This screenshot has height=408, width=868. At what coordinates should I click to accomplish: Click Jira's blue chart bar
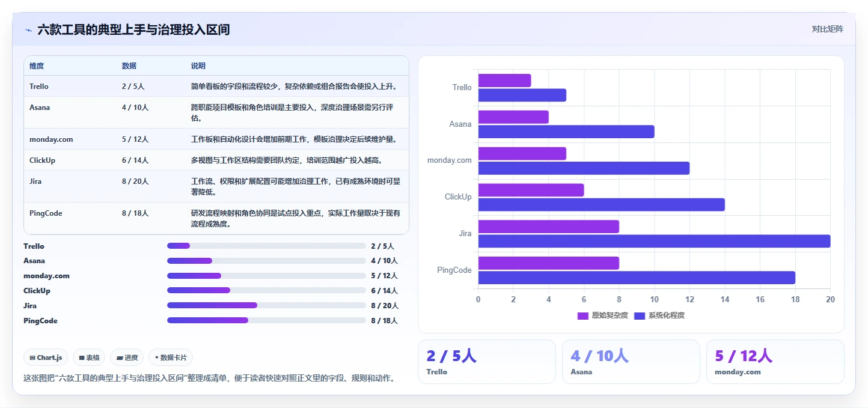[655, 241]
